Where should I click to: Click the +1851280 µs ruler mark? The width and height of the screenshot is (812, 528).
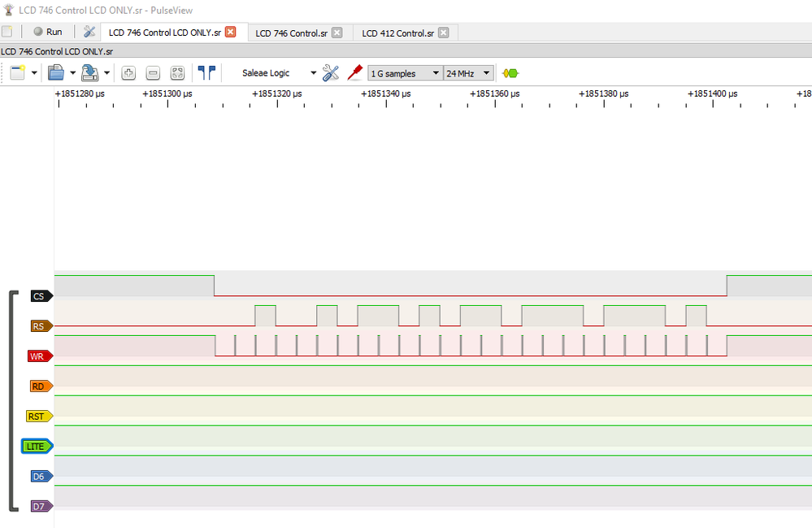80,94
